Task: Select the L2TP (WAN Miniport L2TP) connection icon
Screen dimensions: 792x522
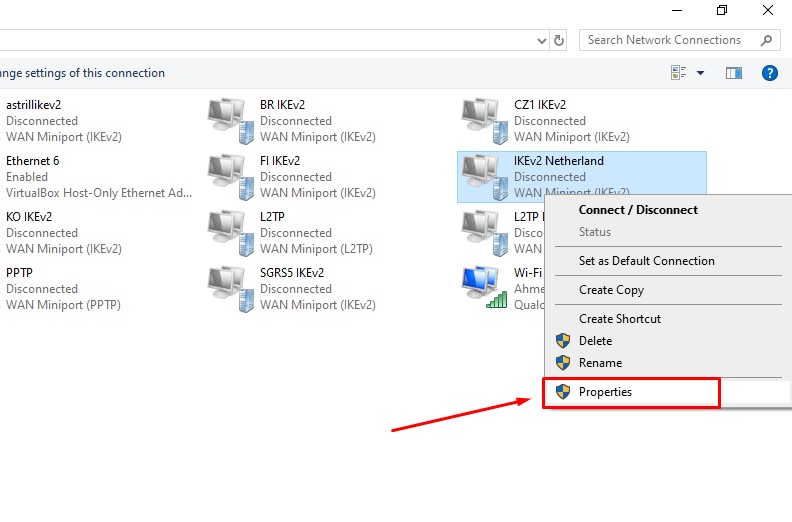Action: tap(231, 233)
